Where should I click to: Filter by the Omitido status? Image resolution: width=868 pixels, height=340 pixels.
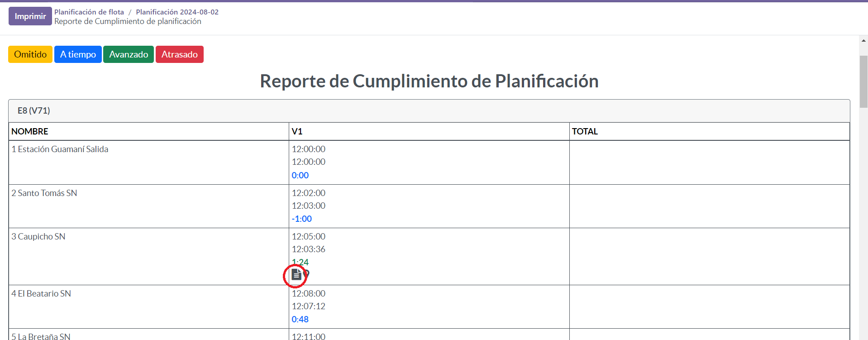pos(30,54)
